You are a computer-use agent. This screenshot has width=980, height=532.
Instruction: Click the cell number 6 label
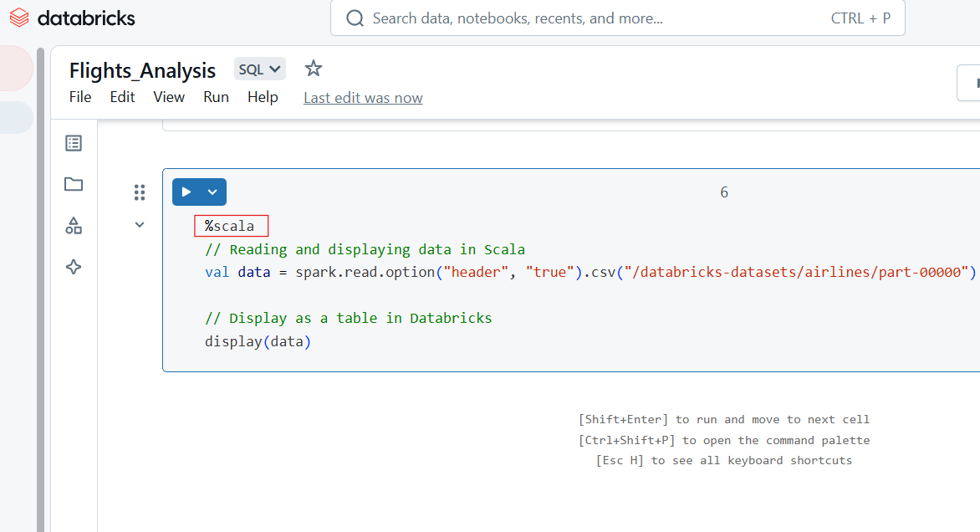724,192
